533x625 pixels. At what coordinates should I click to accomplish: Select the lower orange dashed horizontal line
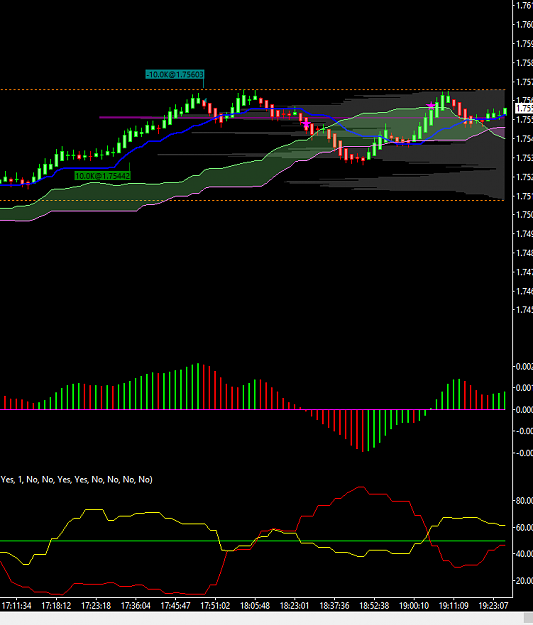pyautogui.click(x=253, y=200)
